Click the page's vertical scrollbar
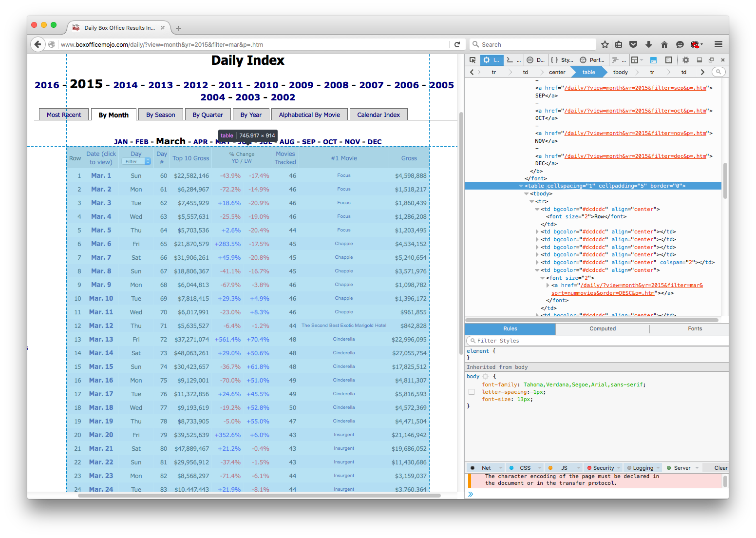This screenshot has width=756, height=538. coord(461,233)
